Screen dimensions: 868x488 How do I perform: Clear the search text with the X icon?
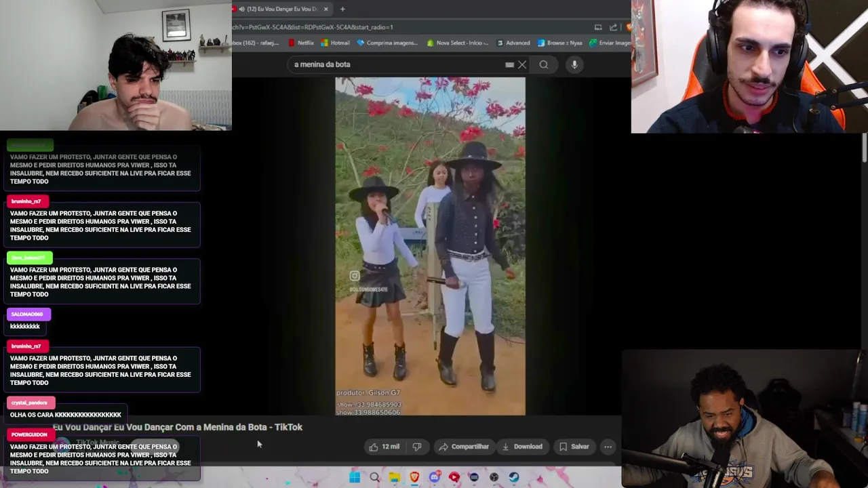pos(522,64)
